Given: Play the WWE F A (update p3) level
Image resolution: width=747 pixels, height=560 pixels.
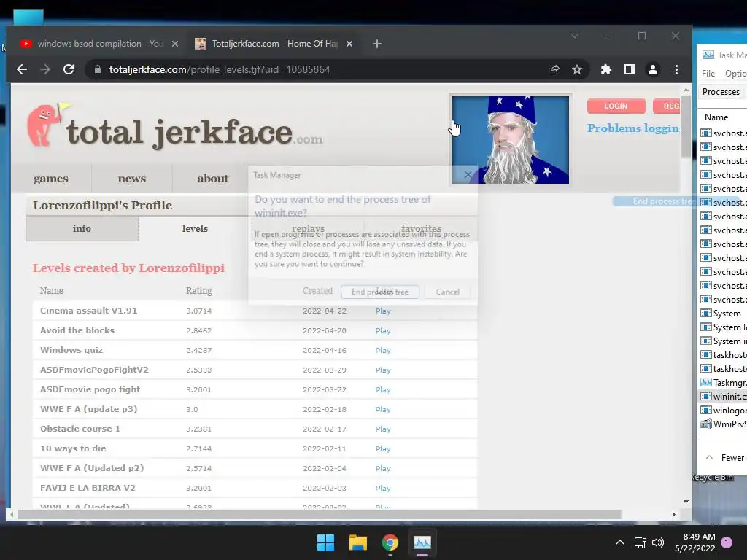Looking at the screenshot, I should [383, 409].
